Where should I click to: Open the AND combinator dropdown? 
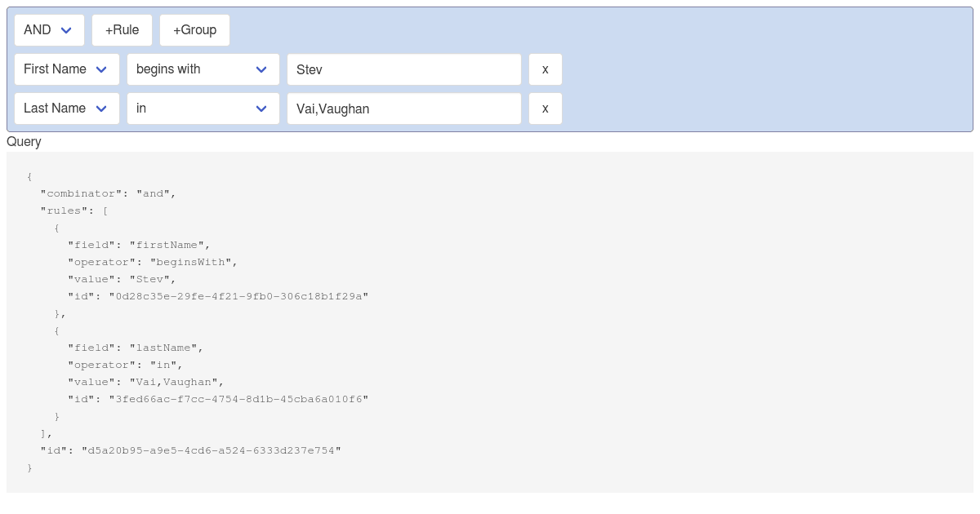coord(49,29)
